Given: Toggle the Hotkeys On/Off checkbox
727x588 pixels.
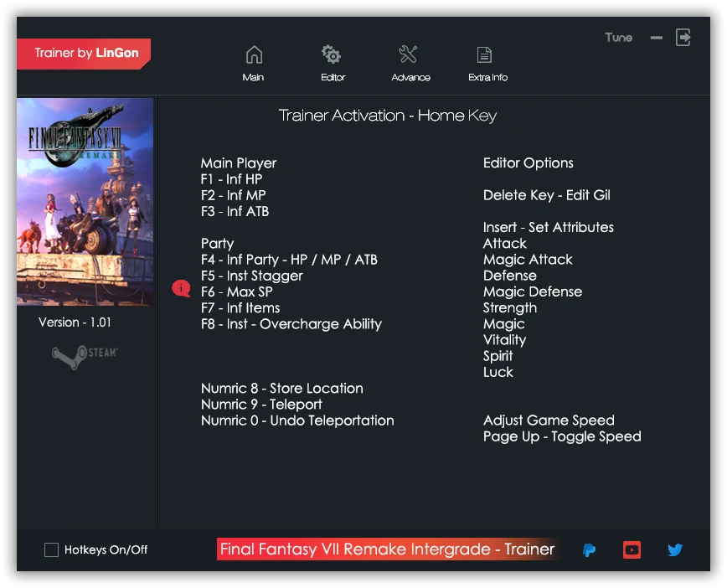Looking at the screenshot, I should coord(51,550).
